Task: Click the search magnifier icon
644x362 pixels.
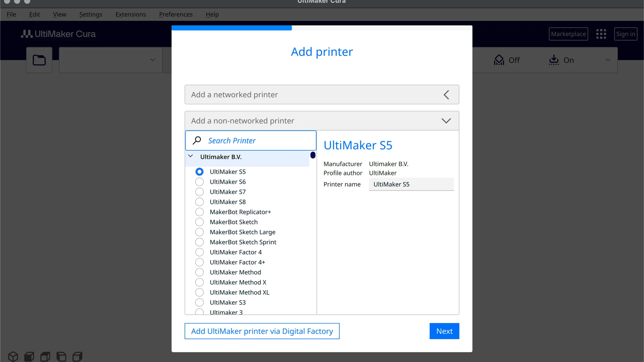Action: 197,140
